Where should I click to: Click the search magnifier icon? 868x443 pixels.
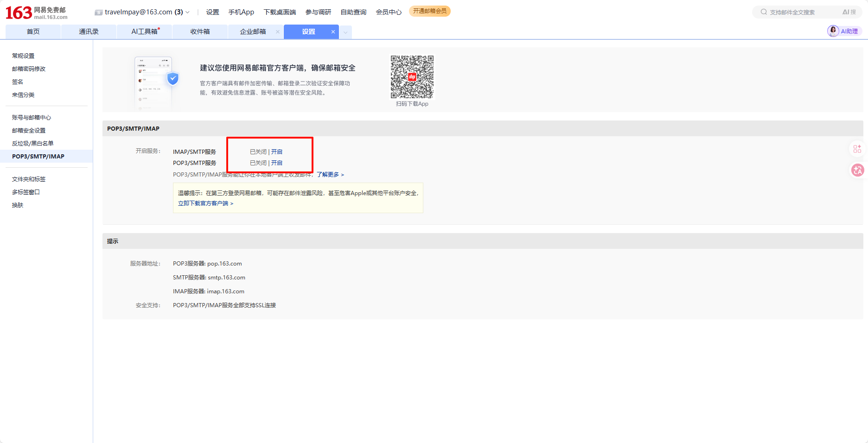pos(763,12)
